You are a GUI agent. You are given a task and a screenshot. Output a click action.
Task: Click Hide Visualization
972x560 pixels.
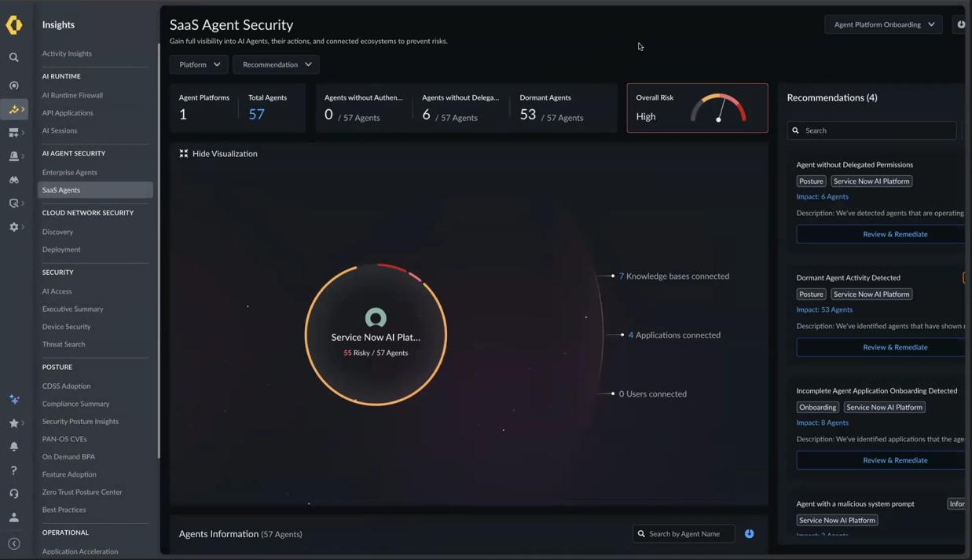point(225,154)
